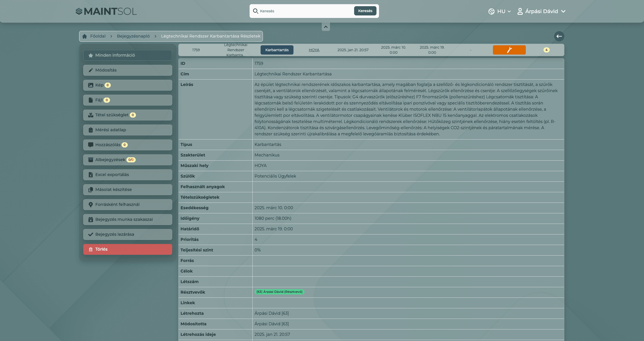The height and width of the screenshot is (341, 644).
Task: Open the Minden információ menu item
Action: [x=127, y=55]
